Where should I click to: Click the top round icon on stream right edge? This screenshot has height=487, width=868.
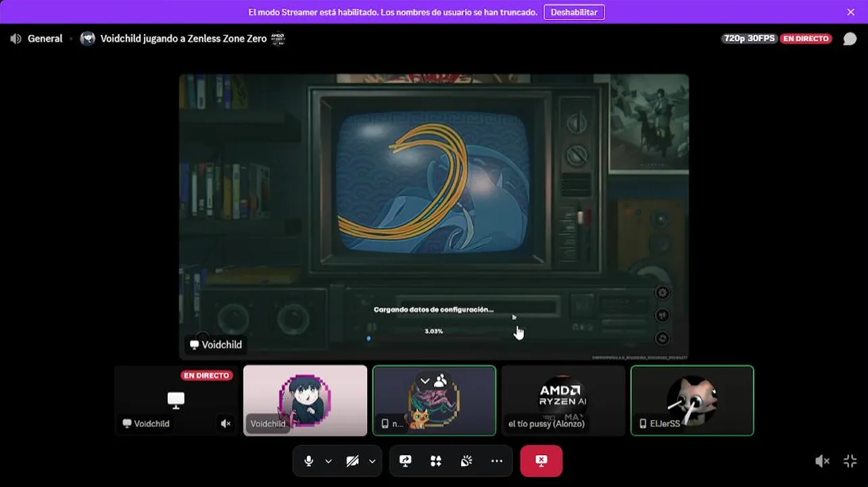coord(662,292)
